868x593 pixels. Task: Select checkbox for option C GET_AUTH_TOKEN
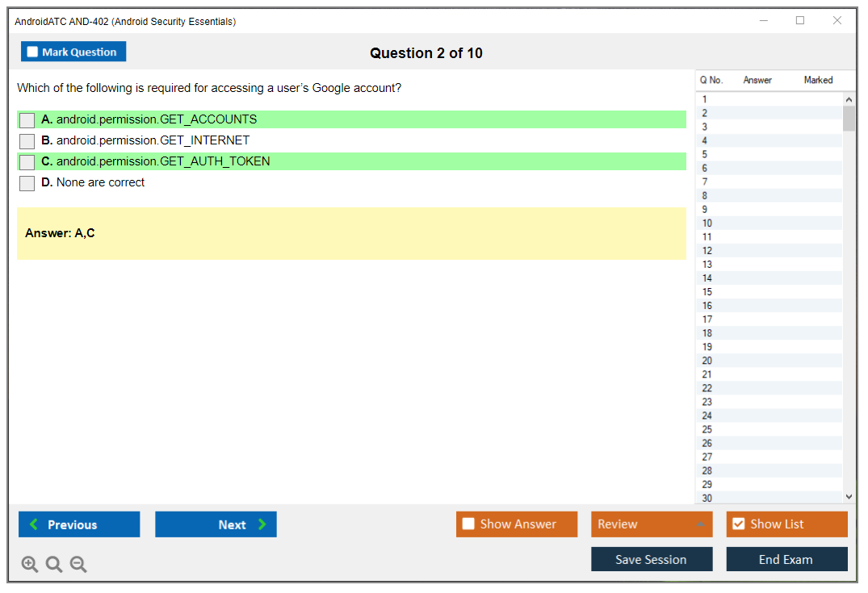pyautogui.click(x=27, y=162)
